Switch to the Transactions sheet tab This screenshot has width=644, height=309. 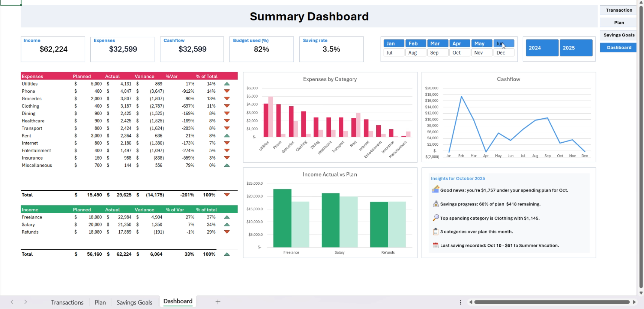tap(67, 302)
